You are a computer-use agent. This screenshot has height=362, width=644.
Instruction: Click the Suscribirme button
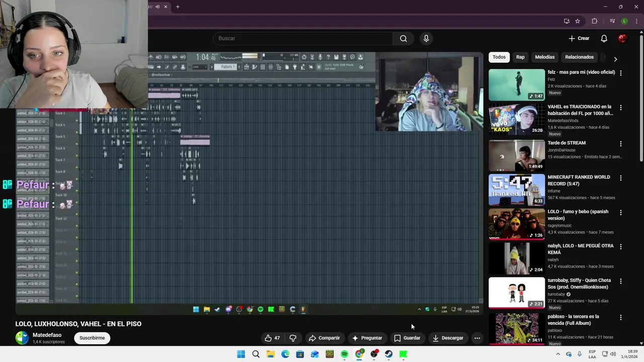(92, 338)
